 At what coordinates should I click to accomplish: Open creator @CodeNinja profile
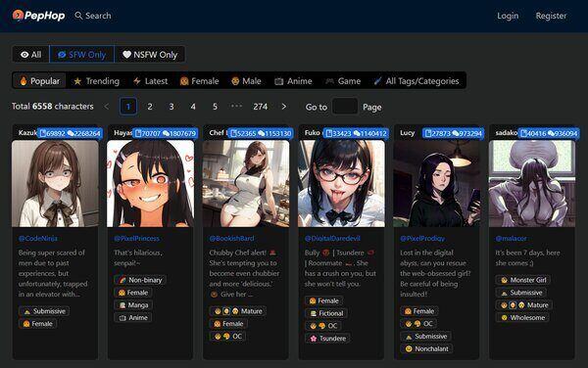(38, 239)
